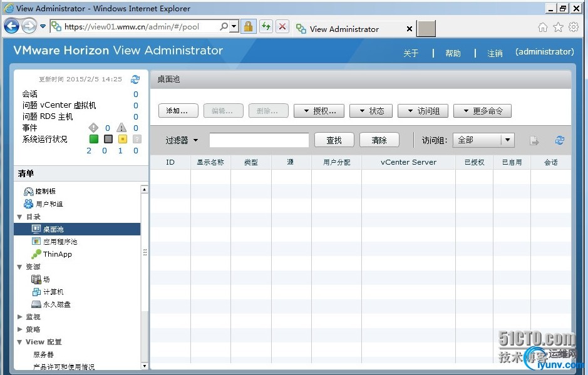Click the 清除 clear button
The image size is (588, 375).
pos(379,140)
